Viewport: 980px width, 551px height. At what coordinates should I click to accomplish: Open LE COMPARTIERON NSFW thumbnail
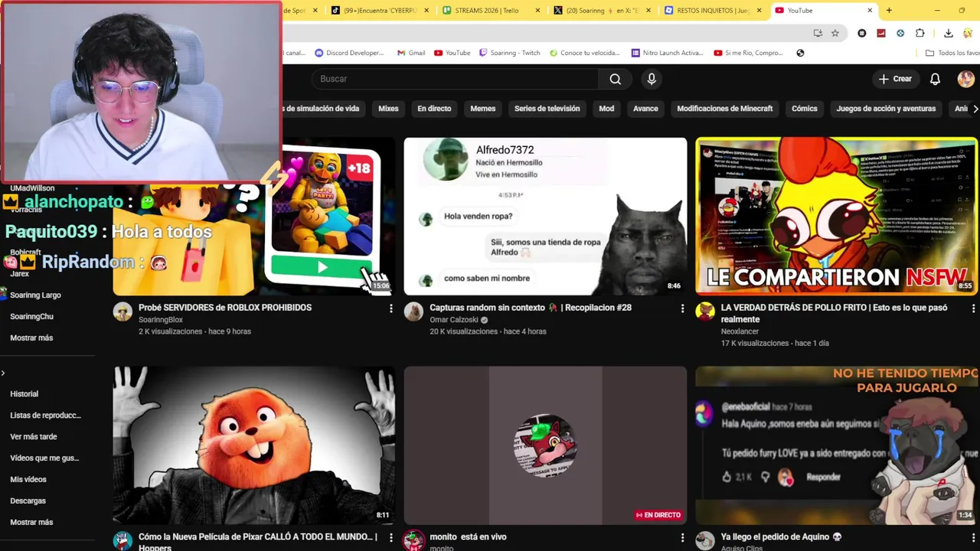(837, 217)
